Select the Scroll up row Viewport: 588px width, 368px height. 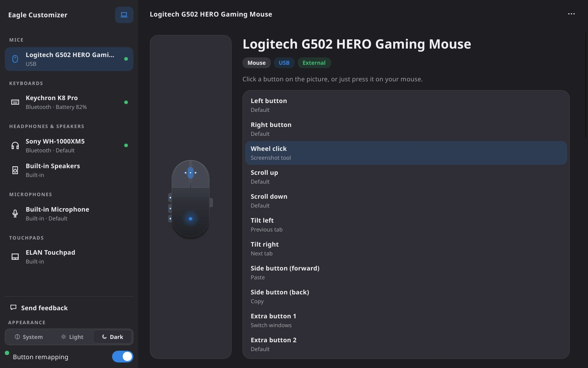click(x=406, y=177)
